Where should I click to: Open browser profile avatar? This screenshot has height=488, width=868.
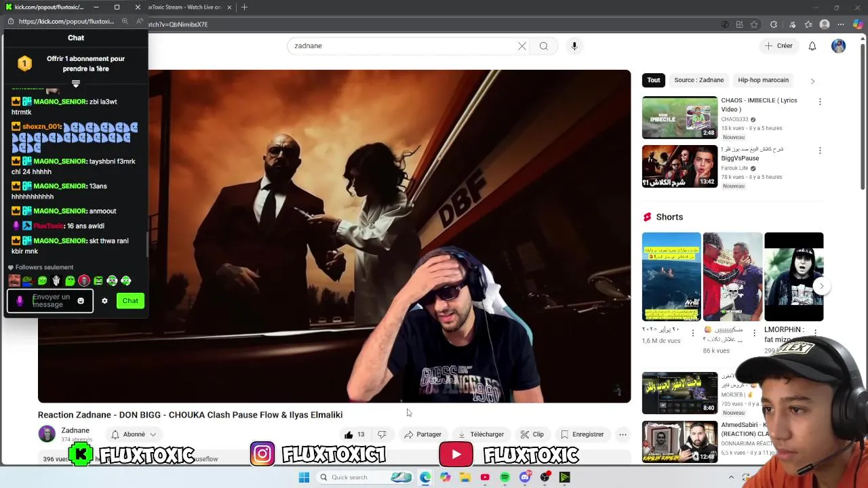825,24
